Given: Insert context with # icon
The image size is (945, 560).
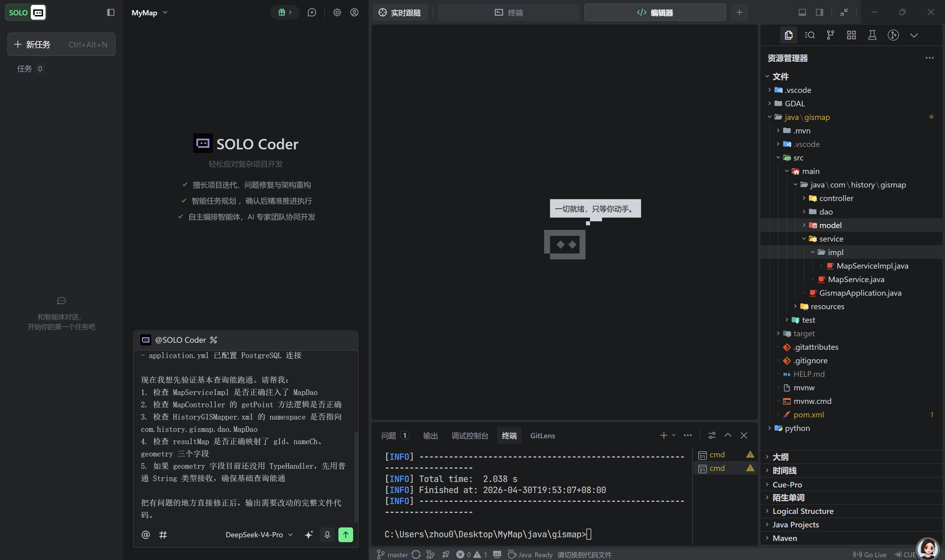Looking at the screenshot, I should (x=163, y=535).
